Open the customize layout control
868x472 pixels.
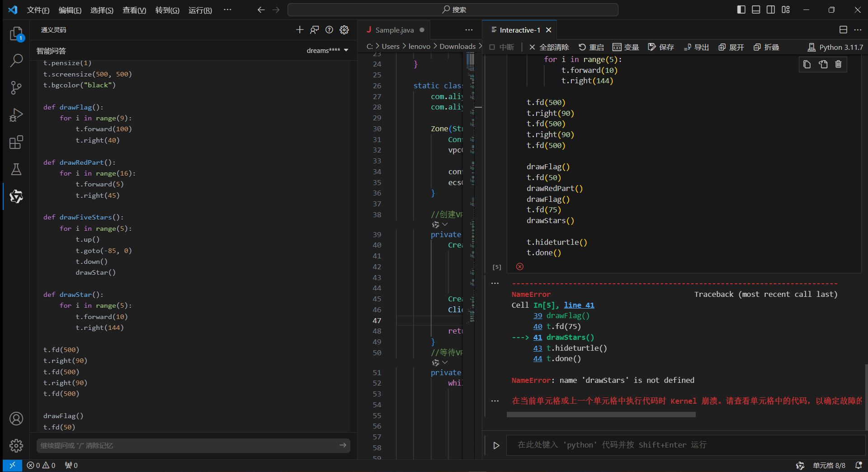[786, 10]
